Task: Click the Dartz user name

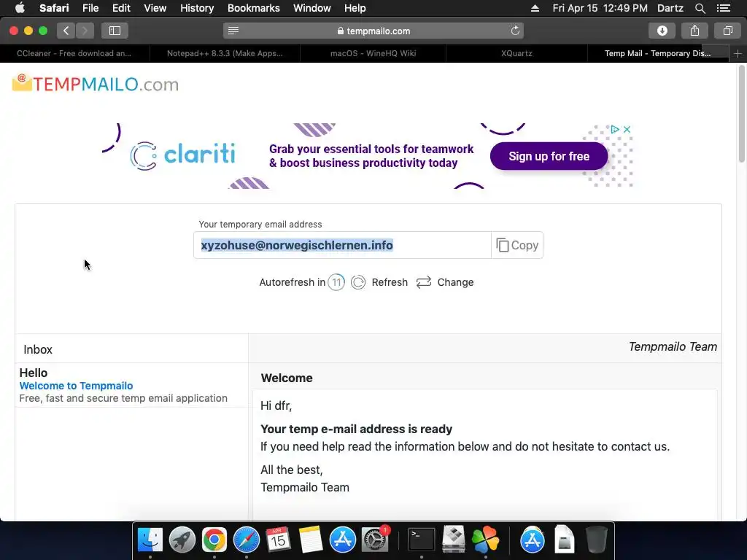Action: (x=670, y=8)
